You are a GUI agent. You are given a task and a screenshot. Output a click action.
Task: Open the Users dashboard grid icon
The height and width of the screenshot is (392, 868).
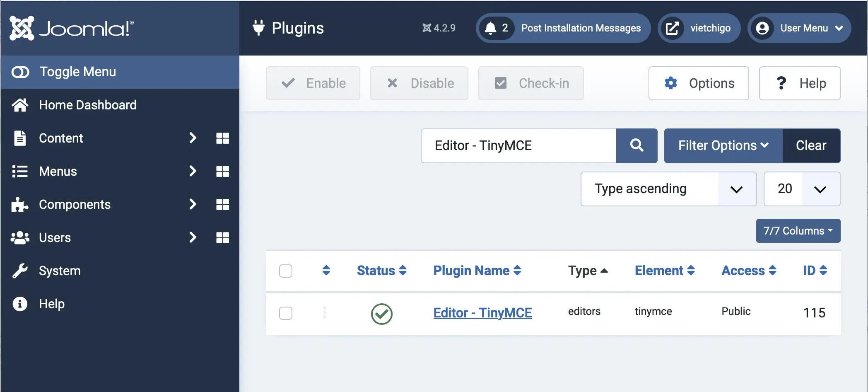coord(222,237)
